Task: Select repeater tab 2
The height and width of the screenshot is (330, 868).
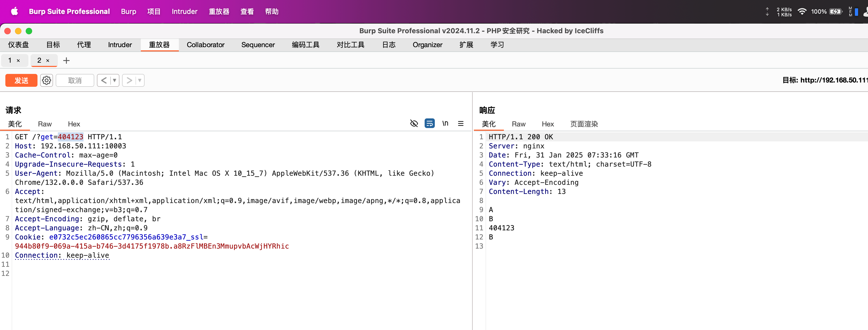Action: tap(39, 61)
